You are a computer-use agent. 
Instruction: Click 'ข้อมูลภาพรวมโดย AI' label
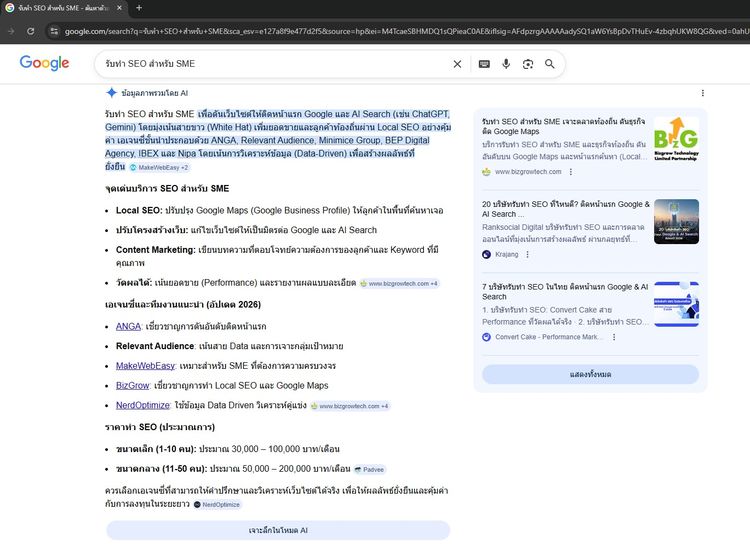[x=154, y=93]
